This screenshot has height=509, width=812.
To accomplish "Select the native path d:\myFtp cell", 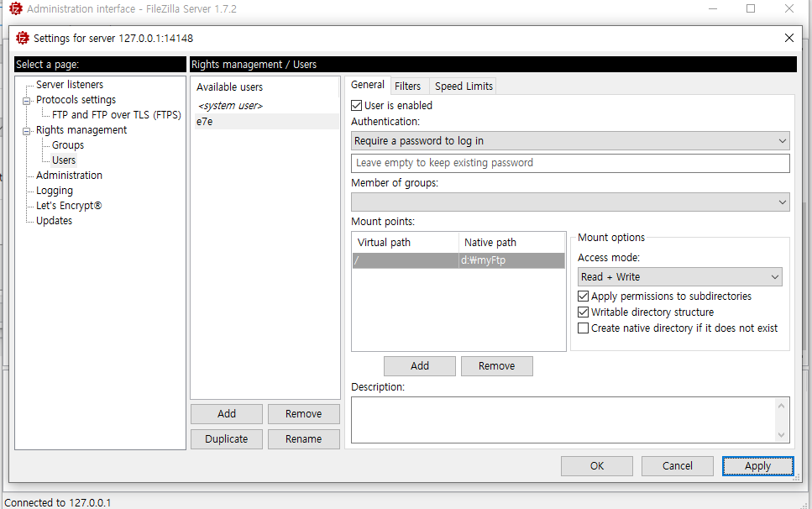I will point(511,260).
